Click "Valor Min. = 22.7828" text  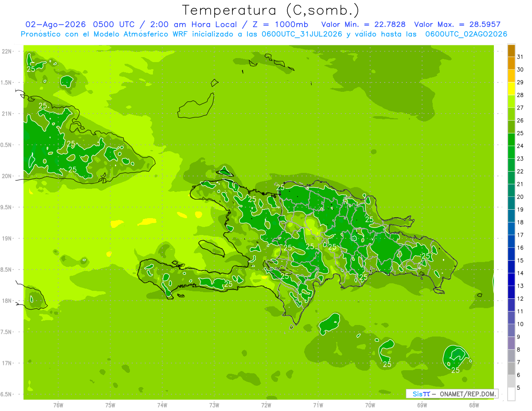(363, 24)
